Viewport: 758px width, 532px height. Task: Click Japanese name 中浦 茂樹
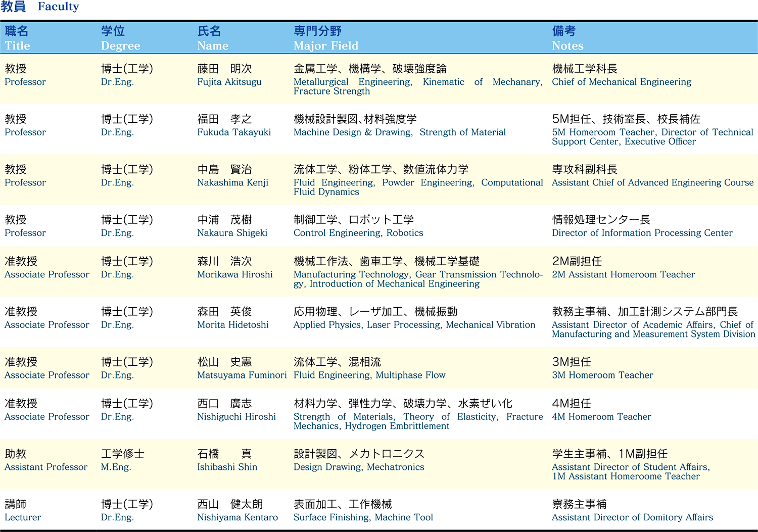(x=224, y=220)
